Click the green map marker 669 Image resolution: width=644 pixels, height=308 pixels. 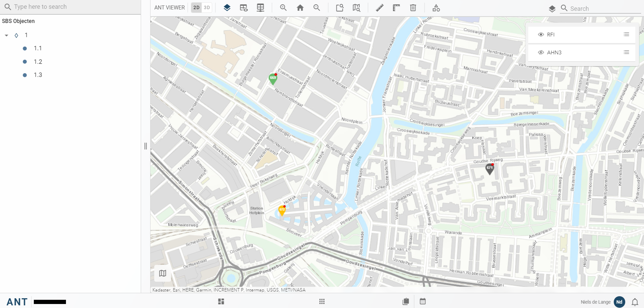pos(273,79)
